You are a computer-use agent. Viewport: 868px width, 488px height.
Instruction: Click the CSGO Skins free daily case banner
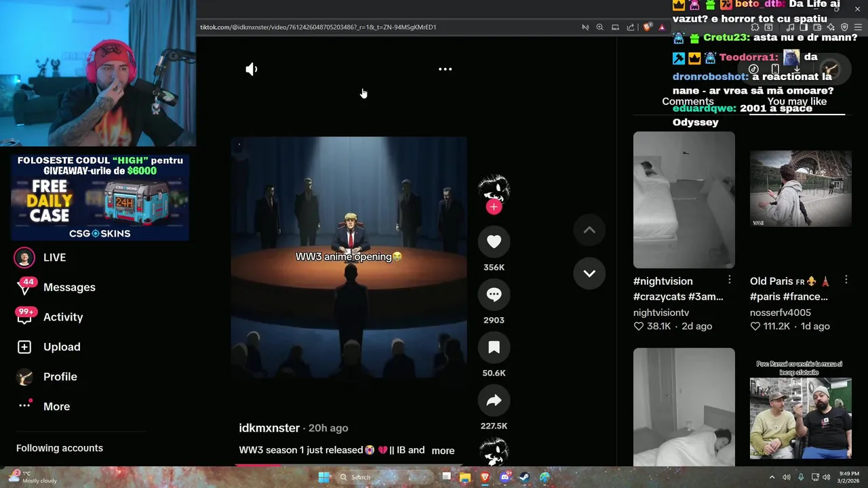coord(100,197)
